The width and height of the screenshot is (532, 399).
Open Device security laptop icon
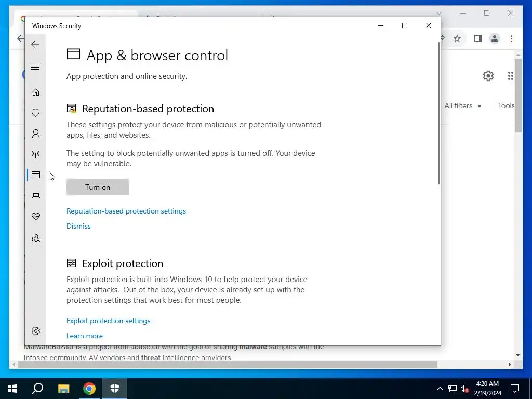click(36, 196)
